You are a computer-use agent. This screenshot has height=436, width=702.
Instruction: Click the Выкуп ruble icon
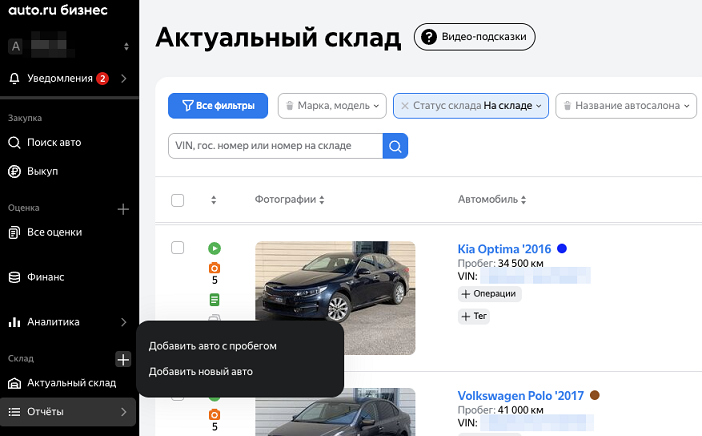(x=14, y=171)
